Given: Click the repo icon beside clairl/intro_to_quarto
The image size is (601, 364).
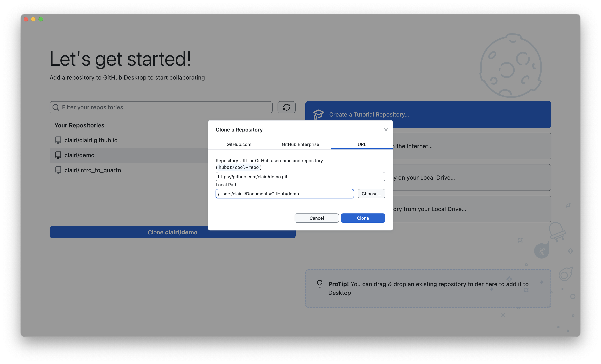Looking at the screenshot, I should point(58,170).
